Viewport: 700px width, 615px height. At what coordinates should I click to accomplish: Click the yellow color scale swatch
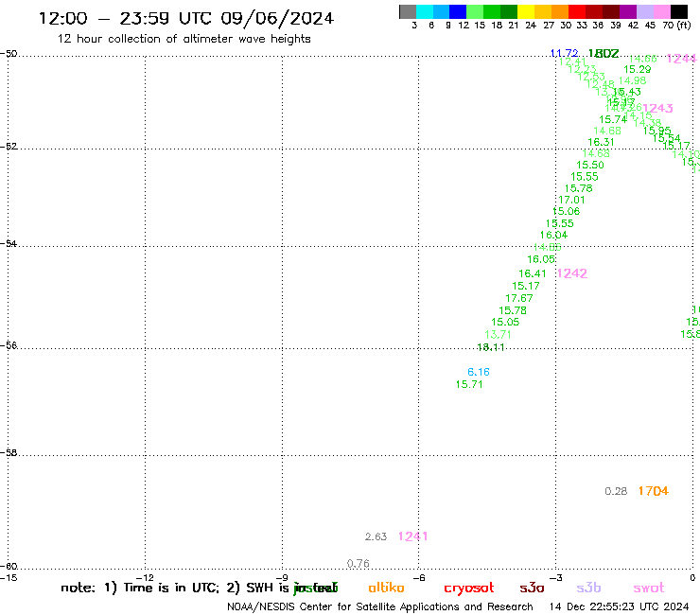[x=526, y=11]
